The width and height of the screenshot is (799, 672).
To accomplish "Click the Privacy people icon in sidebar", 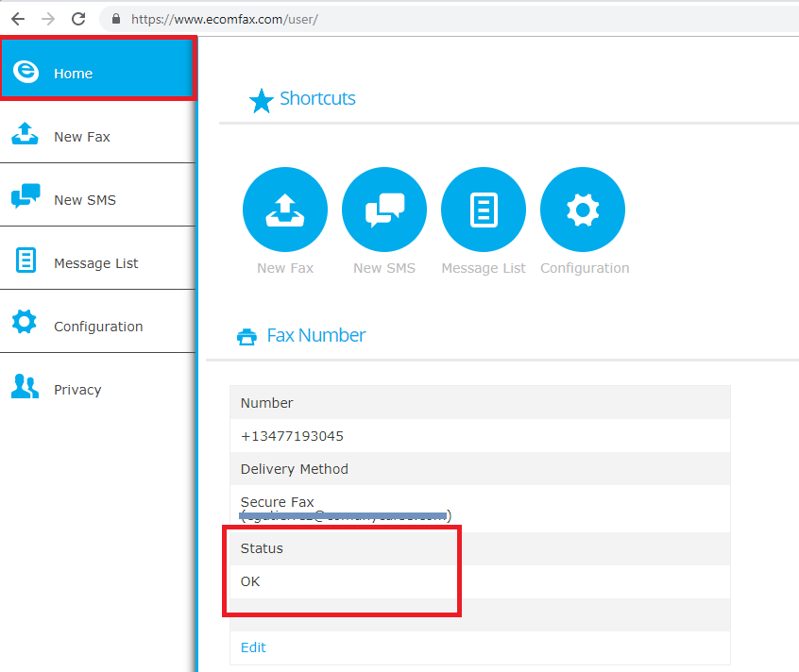I will point(25,386).
